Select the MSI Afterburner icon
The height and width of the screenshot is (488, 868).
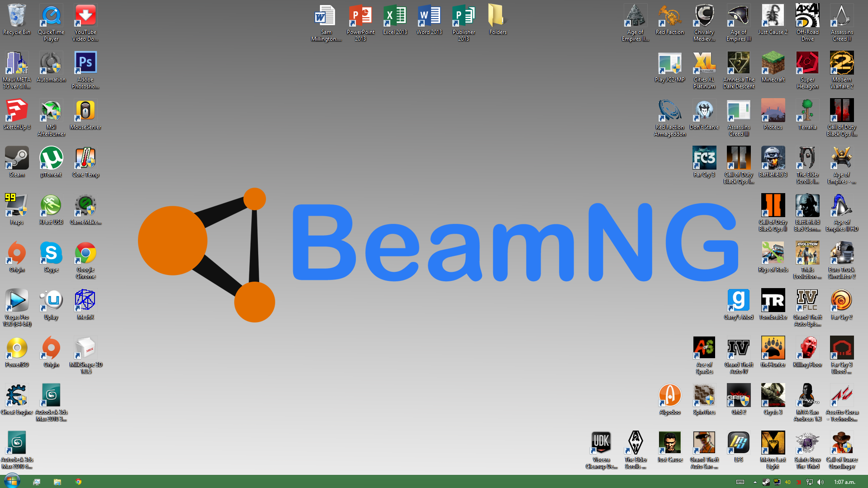coord(51,118)
